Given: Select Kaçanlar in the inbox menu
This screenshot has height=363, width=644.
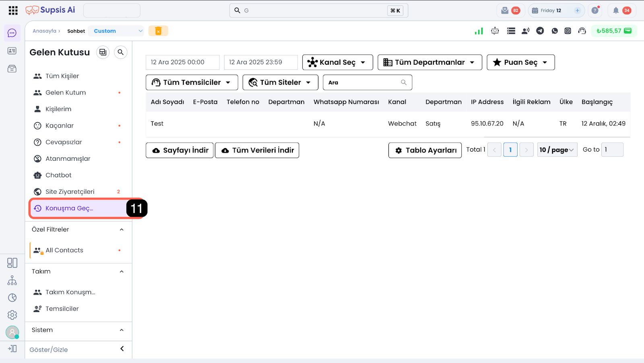Looking at the screenshot, I should click(x=60, y=126).
